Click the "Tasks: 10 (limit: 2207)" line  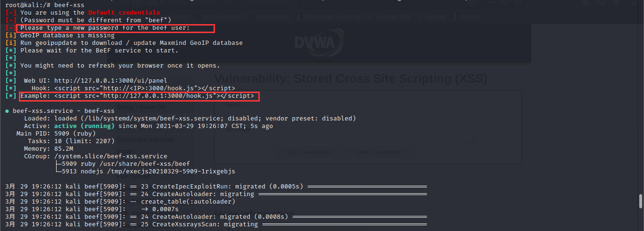point(71,141)
